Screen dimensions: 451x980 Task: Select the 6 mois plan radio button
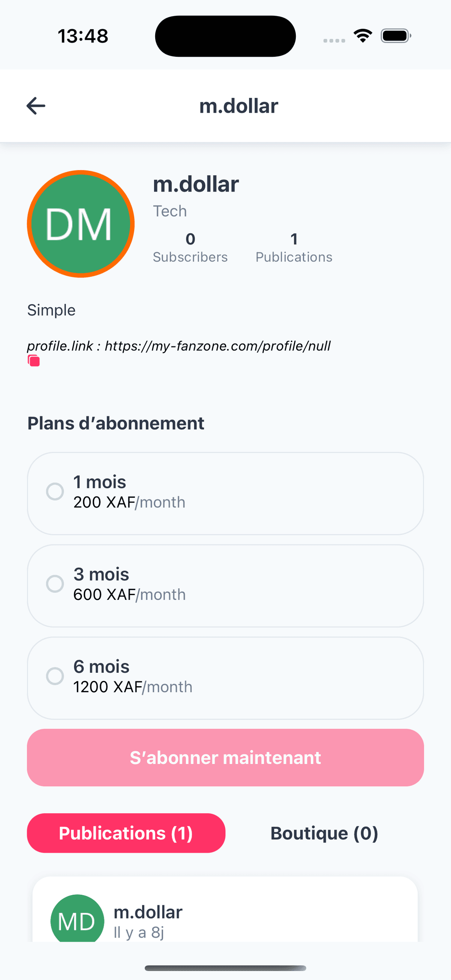(55, 676)
